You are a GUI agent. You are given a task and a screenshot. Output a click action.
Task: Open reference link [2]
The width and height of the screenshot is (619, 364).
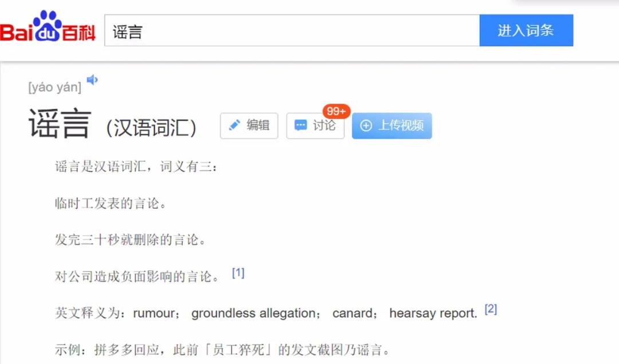tap(491, 310)
